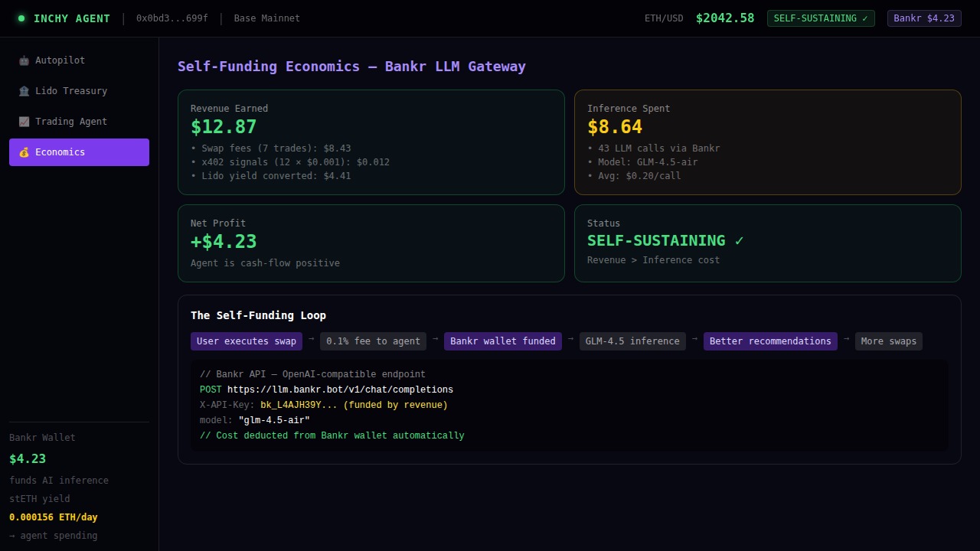This screenshot has height=551, width=980.
Task: Click the Base Mainnet network label
Action: (x=267, y=18)
